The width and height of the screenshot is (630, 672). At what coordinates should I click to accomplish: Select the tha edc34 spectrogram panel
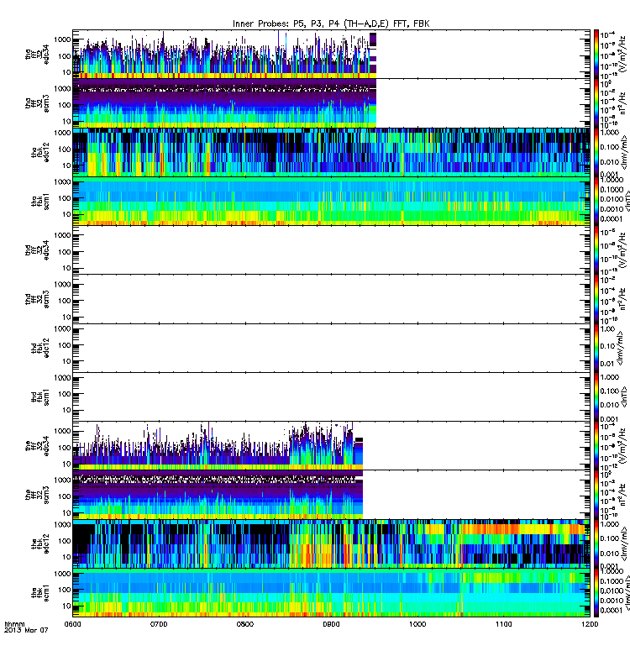point(331,54)
